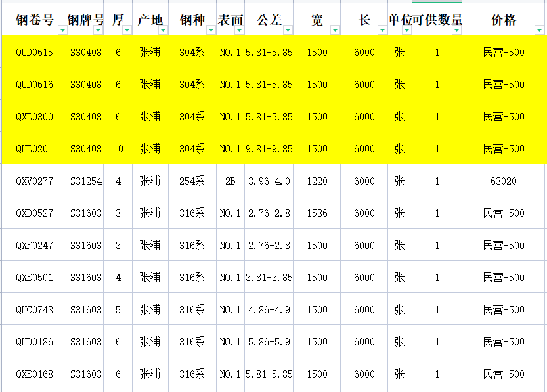Image resolution: width=547 pixels, height=392 pixels.
Task: Show filter options for 公差 column
Action: [x=288, y=30]
